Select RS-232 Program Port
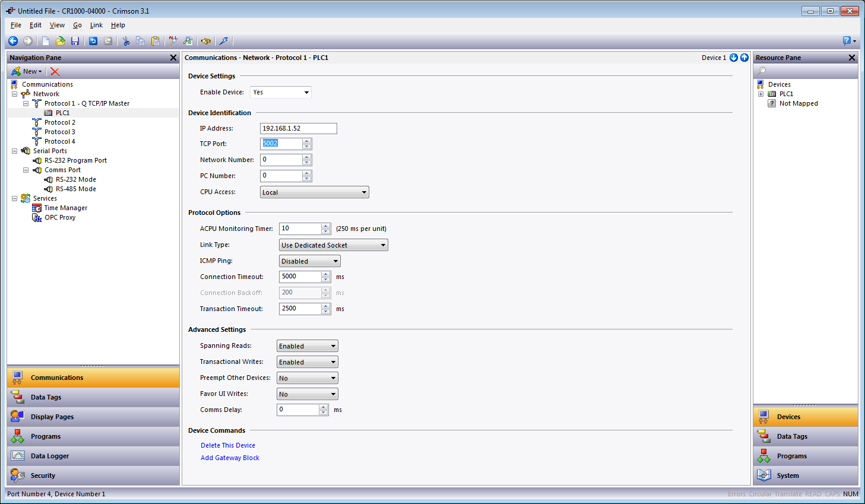The width and height of the screenshot is (865, 504). click(75, 160)
